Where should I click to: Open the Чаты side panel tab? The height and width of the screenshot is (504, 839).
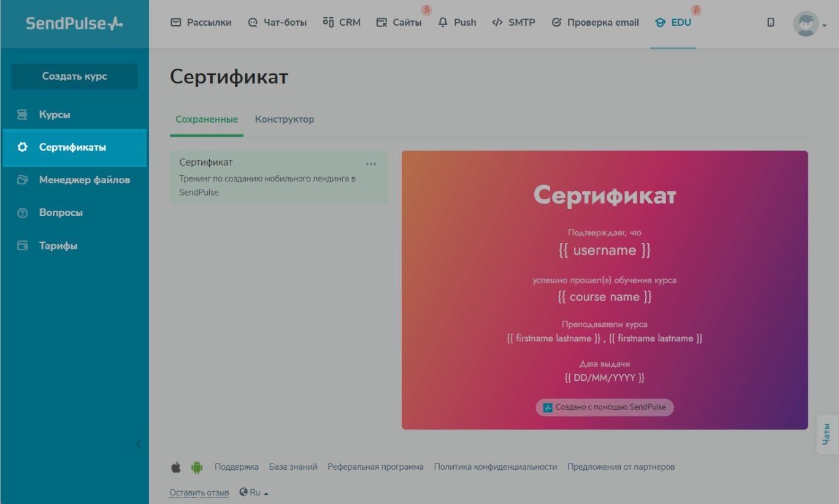pos(827,434)
